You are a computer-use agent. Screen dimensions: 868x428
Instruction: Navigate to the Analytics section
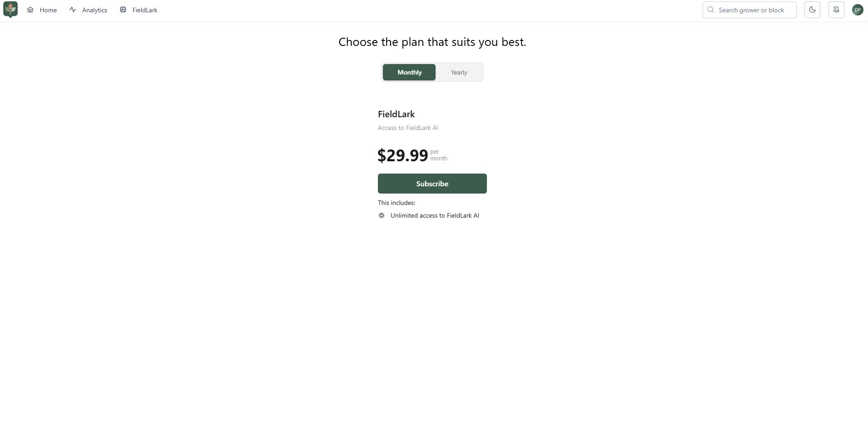94,10
